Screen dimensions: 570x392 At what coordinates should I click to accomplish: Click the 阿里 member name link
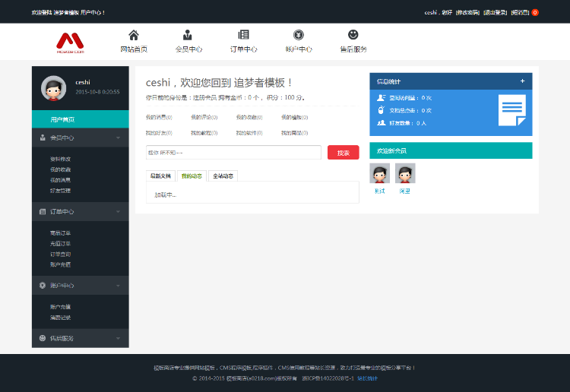click(405, 191)
